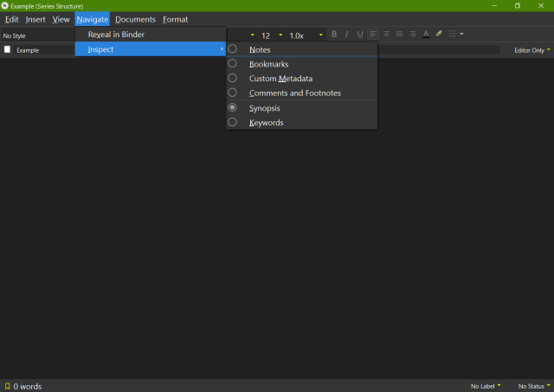Toggle italic formatting in the toolbar
Screen dimensions: 554x392
(347, 35)
